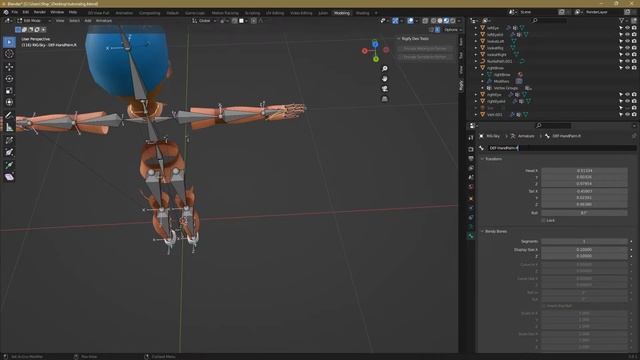This screenshot has width=640, height=360.
Task: Choose the Rotate tool
Action: coord(9,78)
